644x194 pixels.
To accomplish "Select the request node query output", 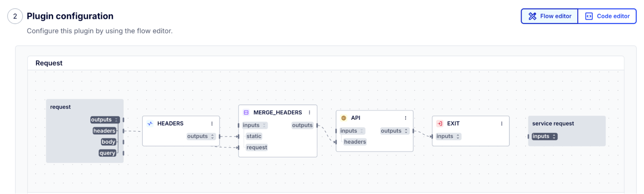I will [x=107, y=153].
